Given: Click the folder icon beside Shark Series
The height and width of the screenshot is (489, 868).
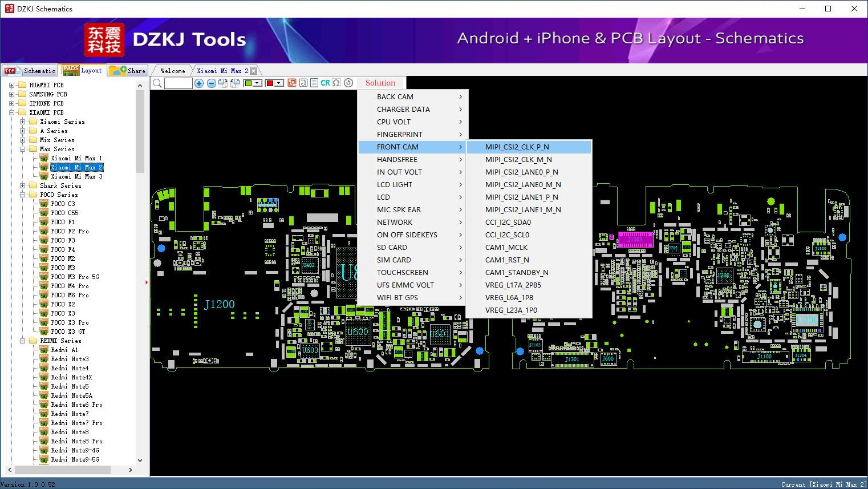Looking at the screenshot, I should (33, 185).
